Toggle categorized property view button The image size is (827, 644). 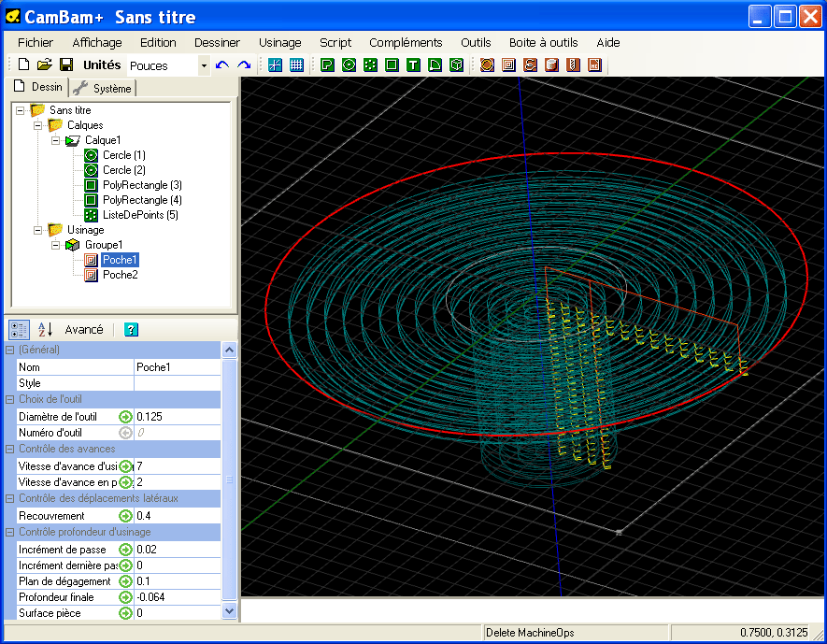tap(19, 329)
